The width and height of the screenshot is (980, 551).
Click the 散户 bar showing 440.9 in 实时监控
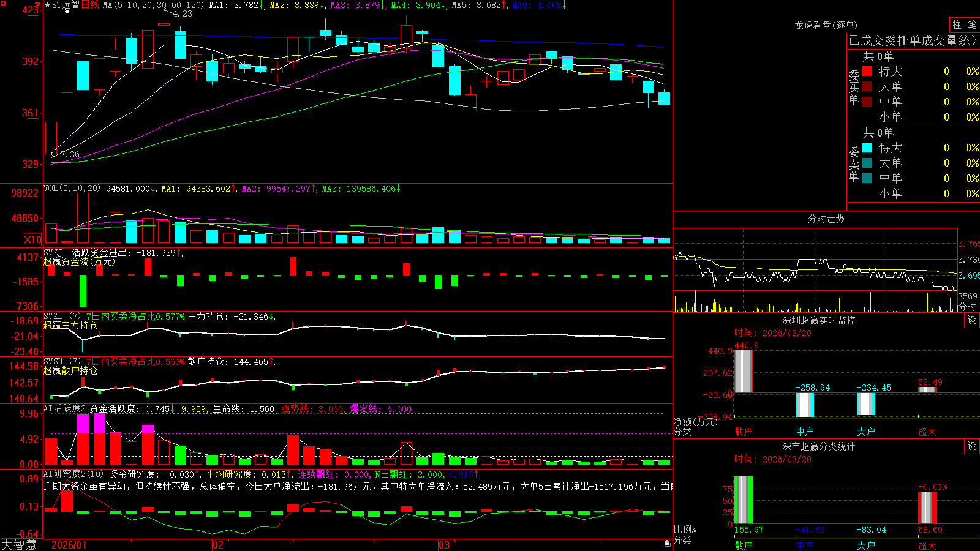(x=743, y=371)
